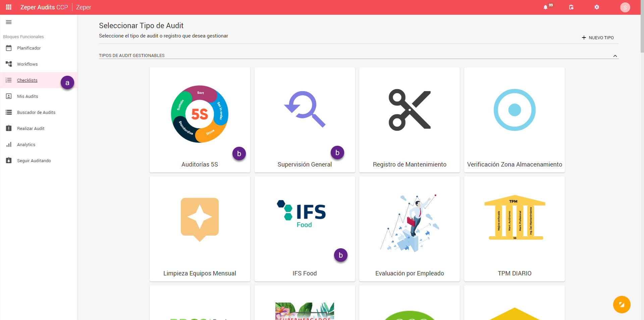
Task: Go to Mis Audits
Action: pos(39,96)
